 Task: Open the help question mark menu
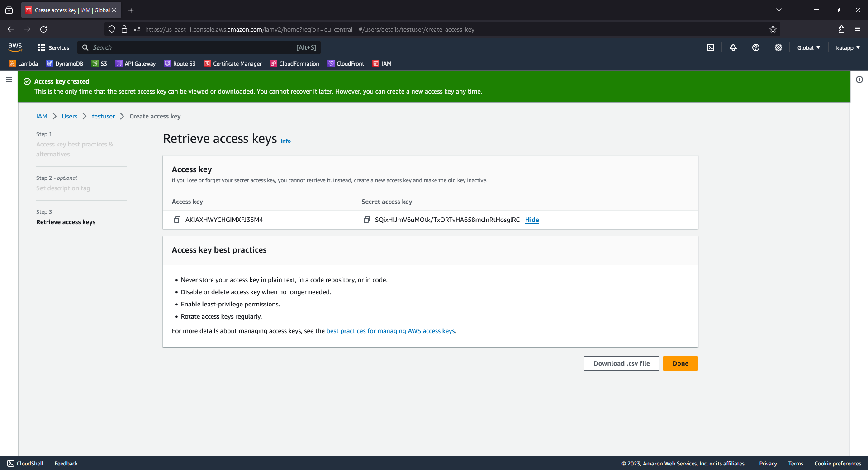click(x=756, y=47)
